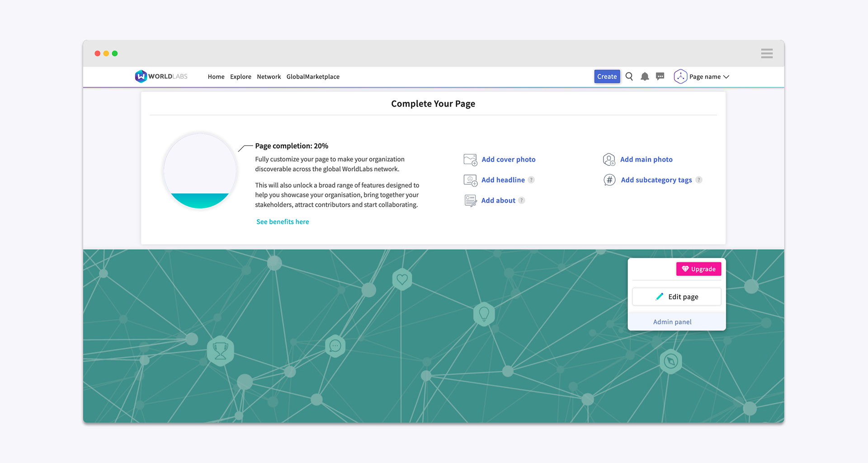Viewport: 868px width, 463px height.
Task: Click the WorldLabs logo
Action: [161, 76]
